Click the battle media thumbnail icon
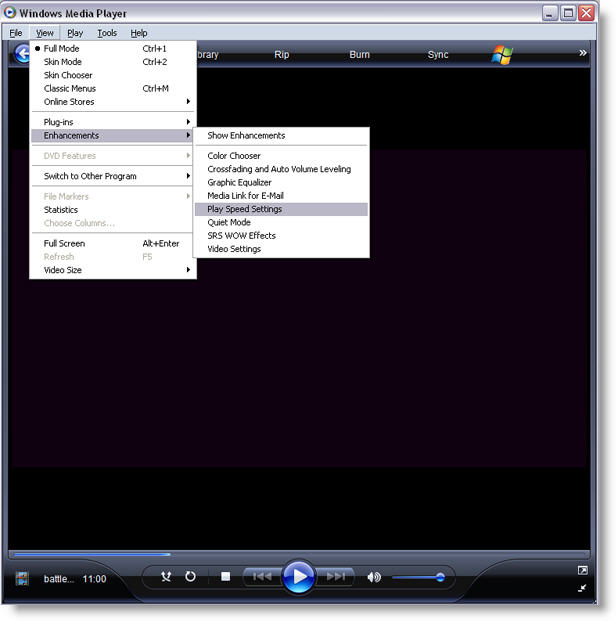616x621 pixels. [x=22, y=578]
